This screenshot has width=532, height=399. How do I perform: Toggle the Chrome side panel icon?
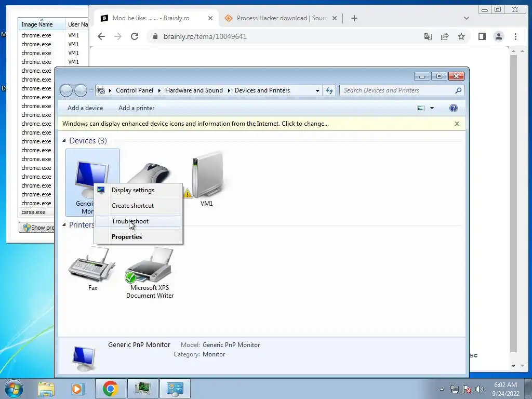pos(482,36)
